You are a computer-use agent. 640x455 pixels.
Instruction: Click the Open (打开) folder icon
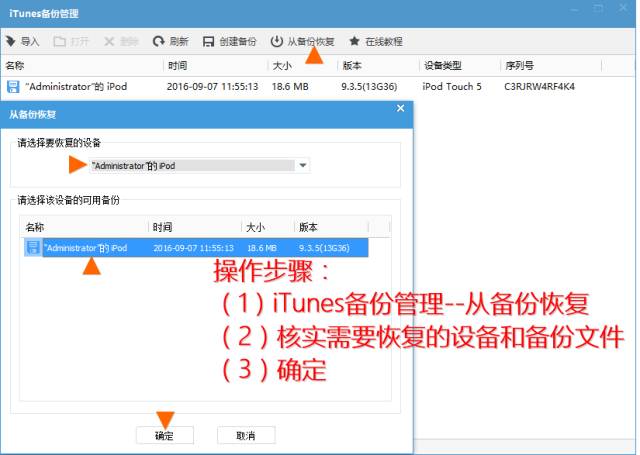click(60, 41)
